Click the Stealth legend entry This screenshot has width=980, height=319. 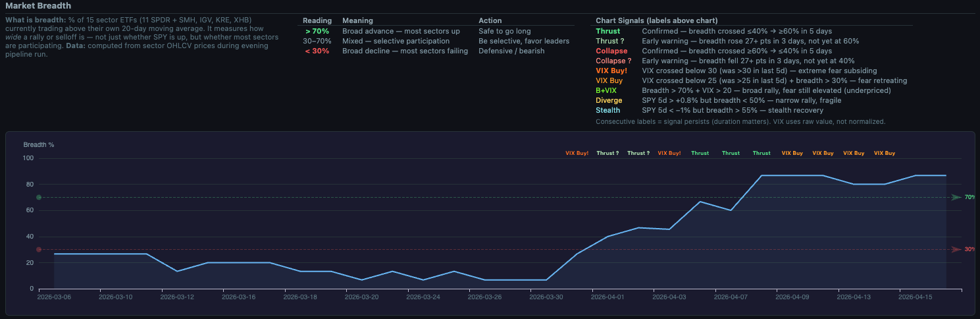pyautogui.click(x=607, y=110)
